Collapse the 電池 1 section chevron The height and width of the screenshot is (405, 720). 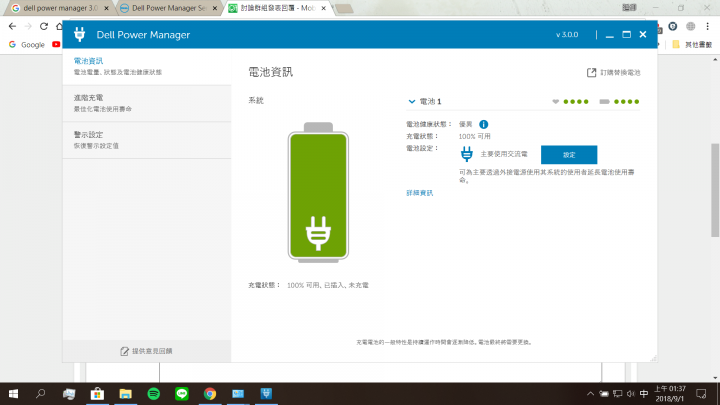tap(412, 101)
